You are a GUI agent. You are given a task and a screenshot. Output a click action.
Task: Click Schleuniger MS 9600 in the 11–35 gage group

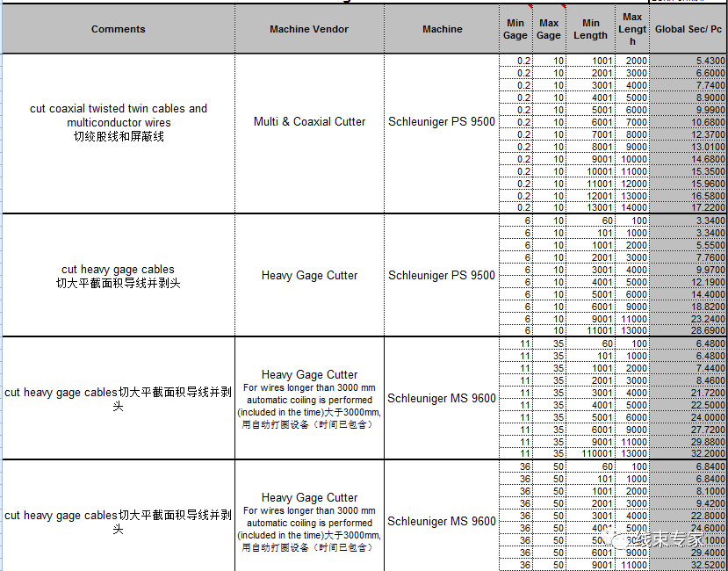[442, 398]
